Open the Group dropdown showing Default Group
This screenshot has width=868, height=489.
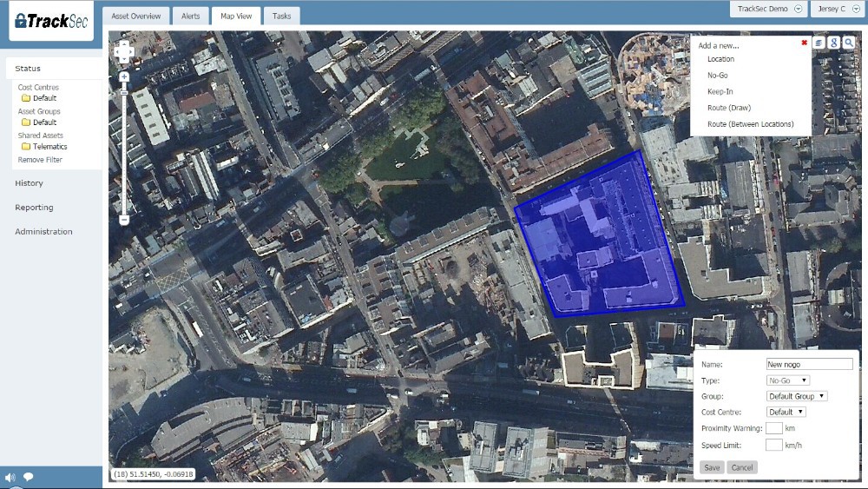(x=797, y=396)
